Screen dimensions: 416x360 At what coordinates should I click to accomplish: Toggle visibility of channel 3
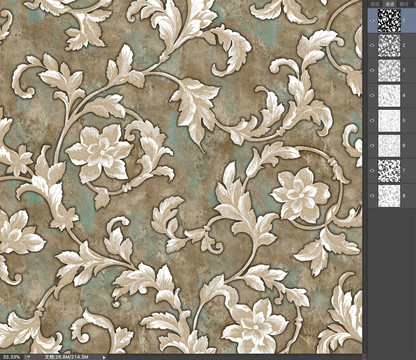[x=372, y=70]
